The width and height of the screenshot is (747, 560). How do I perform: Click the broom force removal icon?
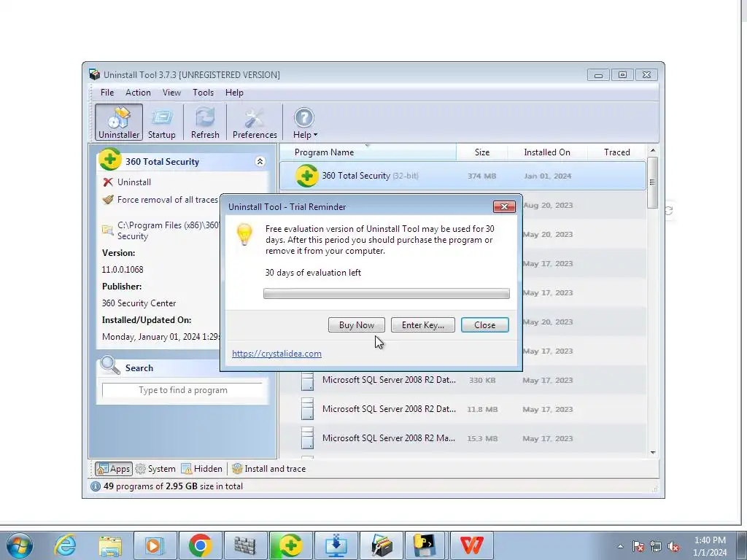pyautogui.click(x=108, y=200)
